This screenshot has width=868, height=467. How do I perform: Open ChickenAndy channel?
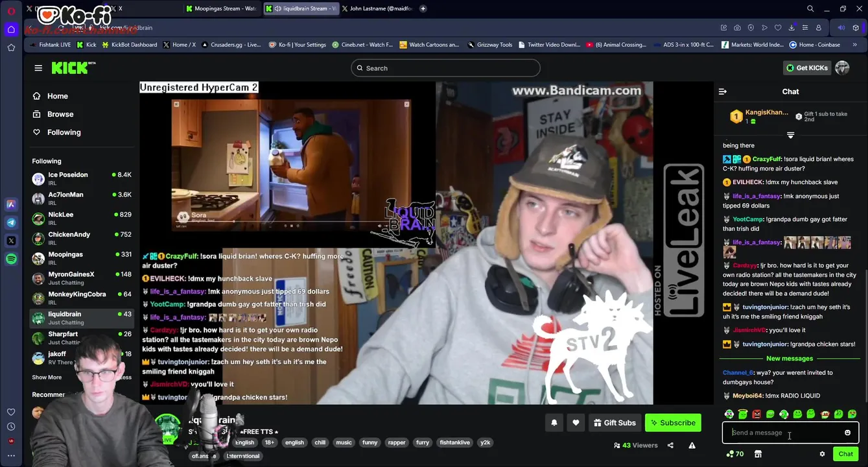point(82,239)
